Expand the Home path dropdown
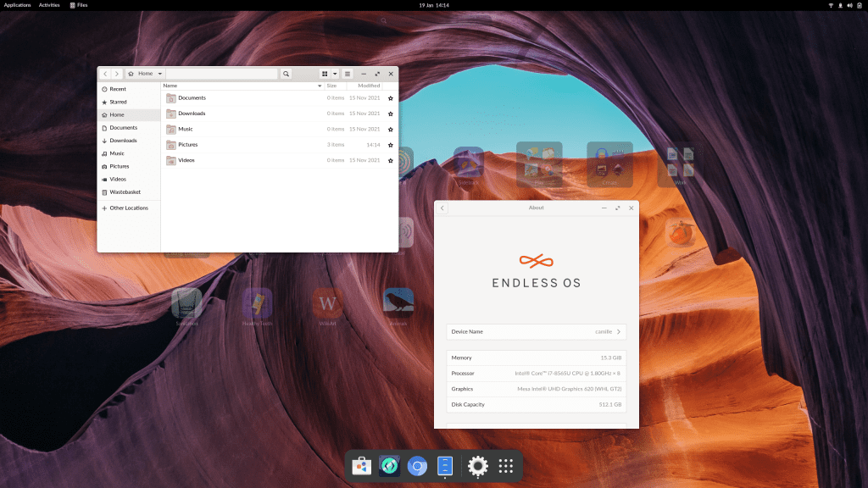The image size is (868, 488). click(160, 74)
